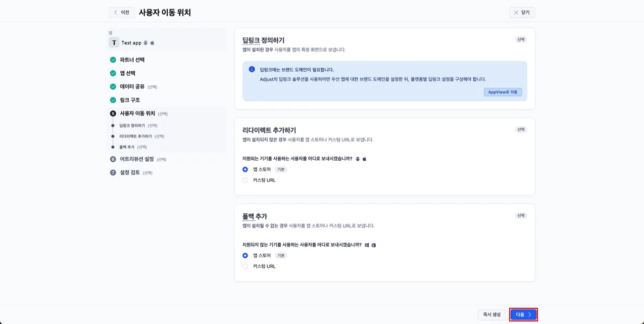
Task: Select 커스텀 URL under 폴백 추가
Action: coord(245,266)
